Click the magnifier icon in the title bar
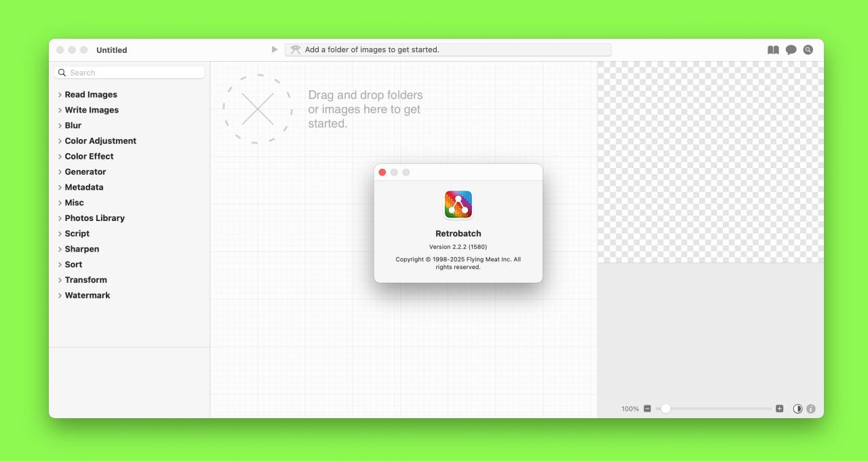This screenshot has width=868, height=461. [808, 49]
